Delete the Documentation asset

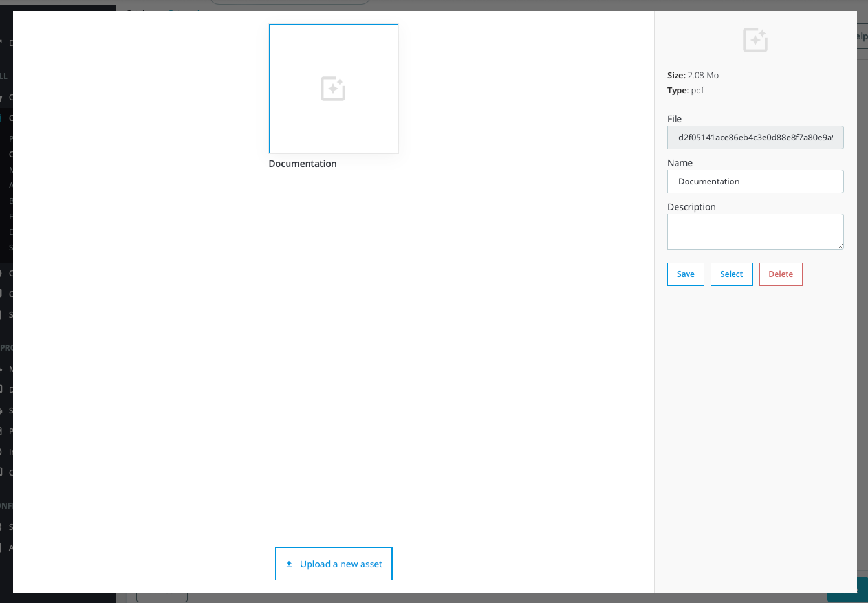(x=780, y=274)
